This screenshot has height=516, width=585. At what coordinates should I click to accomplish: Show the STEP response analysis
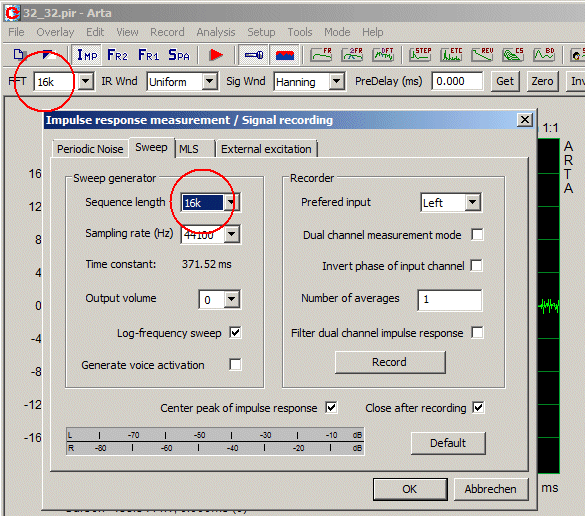[420, 55]
